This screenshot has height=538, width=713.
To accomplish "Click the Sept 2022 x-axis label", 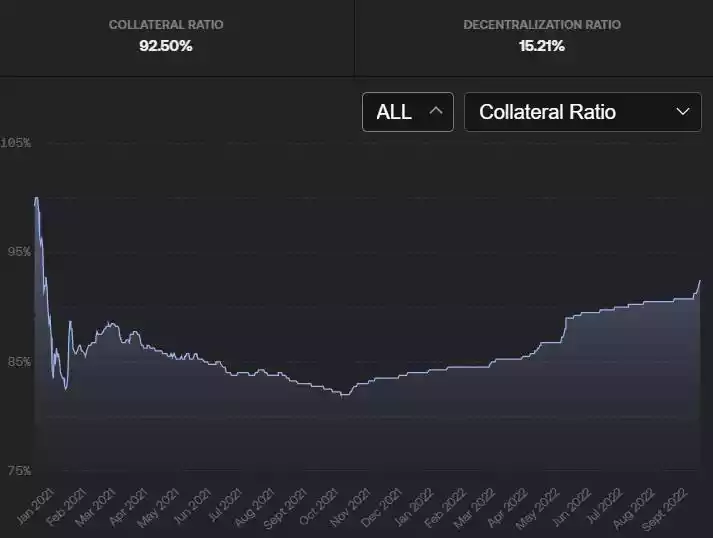I will [663, 509].
